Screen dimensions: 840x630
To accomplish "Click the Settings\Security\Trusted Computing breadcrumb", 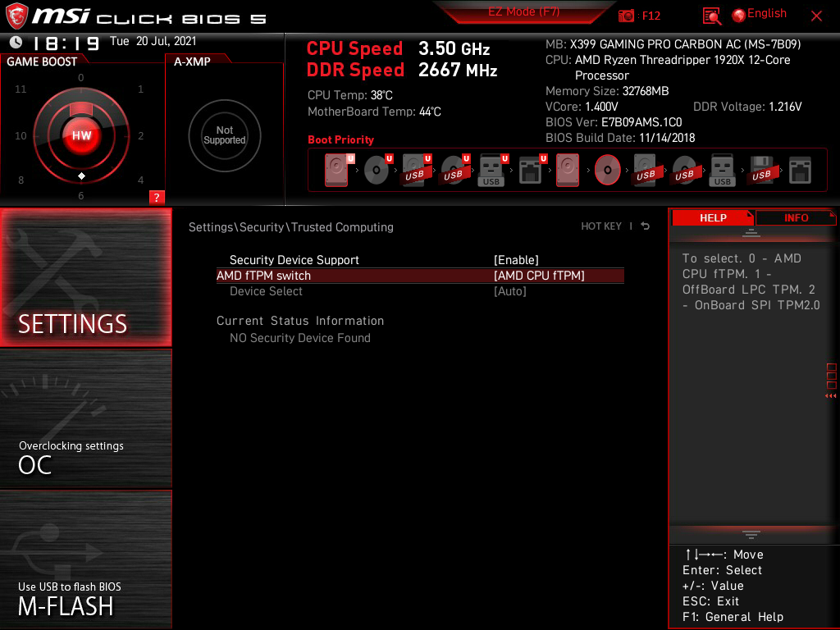I will click(x=291, y=227).
